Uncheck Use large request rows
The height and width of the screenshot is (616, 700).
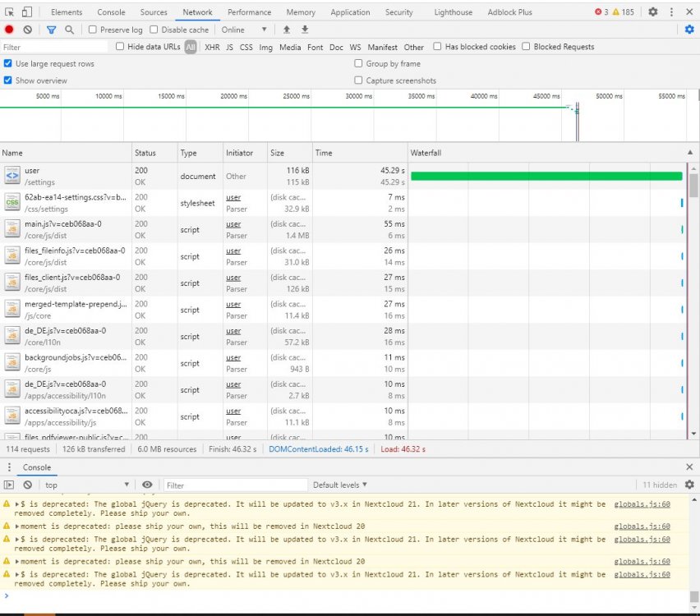pyautogui.click(x=7, y=63)
